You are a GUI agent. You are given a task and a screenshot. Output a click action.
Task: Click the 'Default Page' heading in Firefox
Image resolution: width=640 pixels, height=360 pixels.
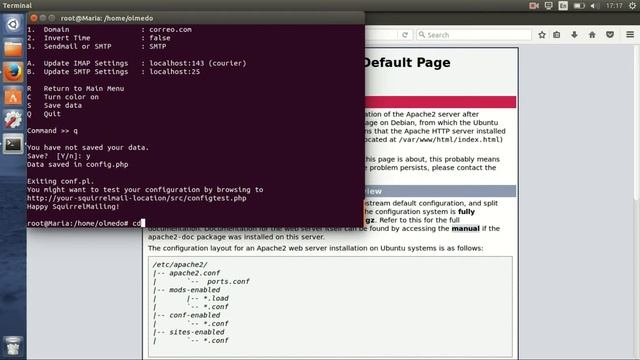click(x=406, y=62)
